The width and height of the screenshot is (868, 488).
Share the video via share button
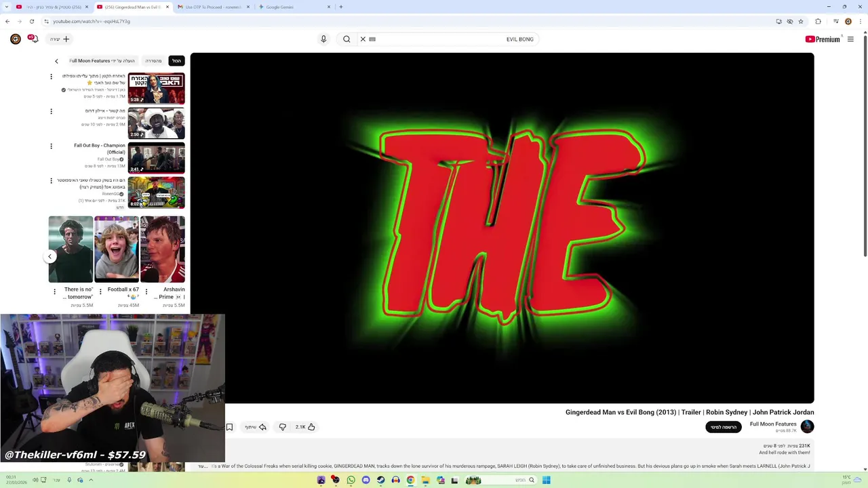[256, 427]
